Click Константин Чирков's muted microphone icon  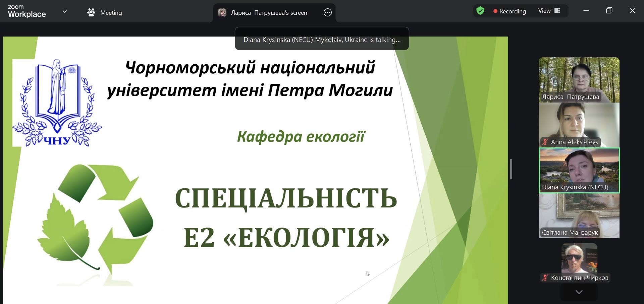[545, 278]
